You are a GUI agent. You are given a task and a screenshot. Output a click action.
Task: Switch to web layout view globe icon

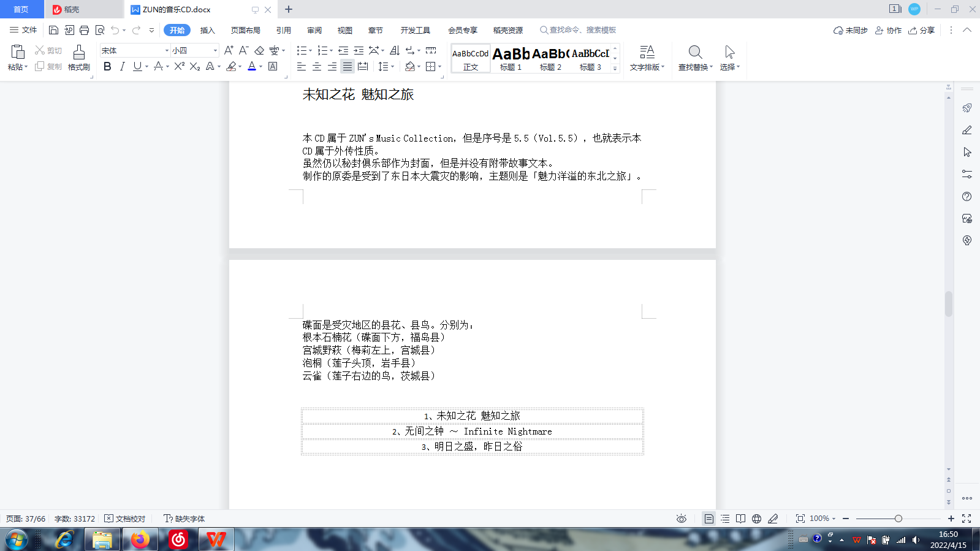pyautogui.click(x=756, y=519)
